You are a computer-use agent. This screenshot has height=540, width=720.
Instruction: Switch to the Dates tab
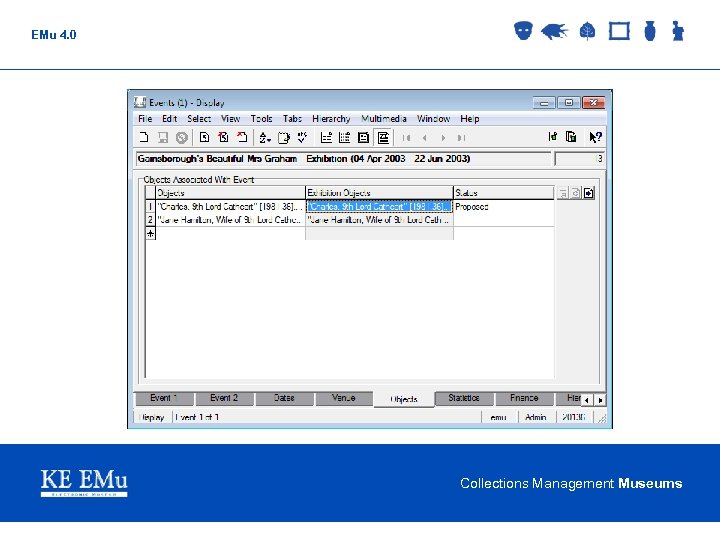pyautogui.click(x=284, y=398)
